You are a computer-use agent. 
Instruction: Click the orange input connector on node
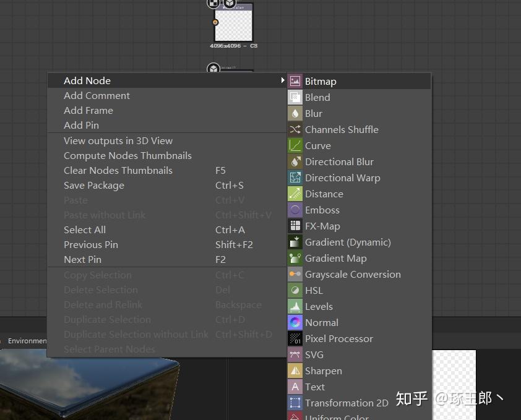pyautogui.click(x=215, y=22)
